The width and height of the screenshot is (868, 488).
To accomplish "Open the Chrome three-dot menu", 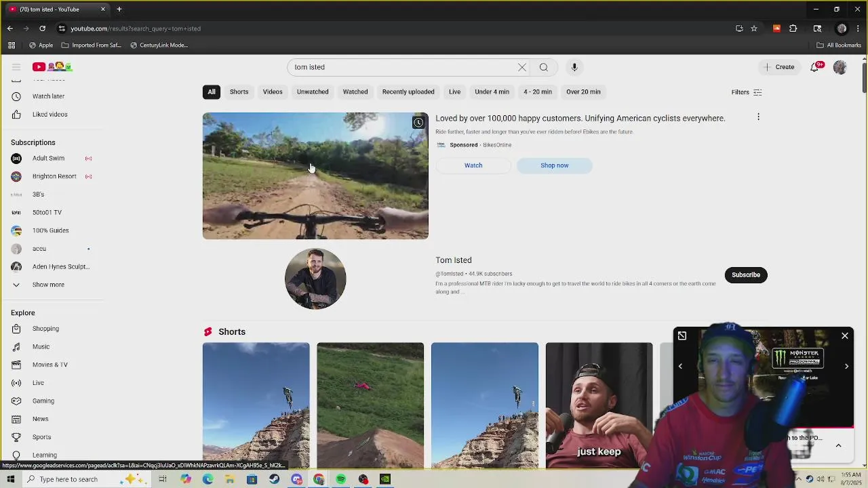I will [x=857, y=28].
